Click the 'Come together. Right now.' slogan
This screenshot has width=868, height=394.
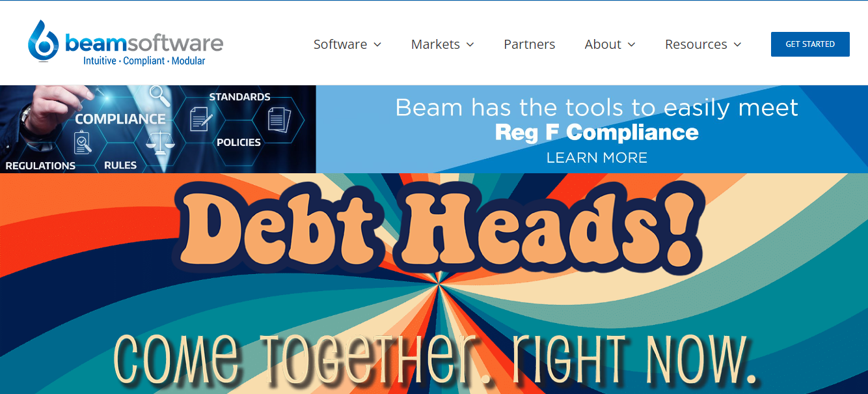point(436,359)
